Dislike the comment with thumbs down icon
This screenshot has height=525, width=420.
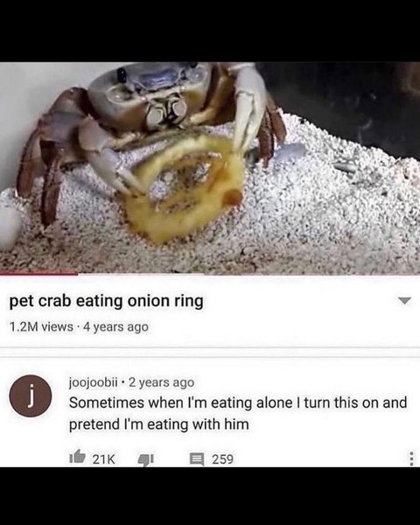(146, 459)
